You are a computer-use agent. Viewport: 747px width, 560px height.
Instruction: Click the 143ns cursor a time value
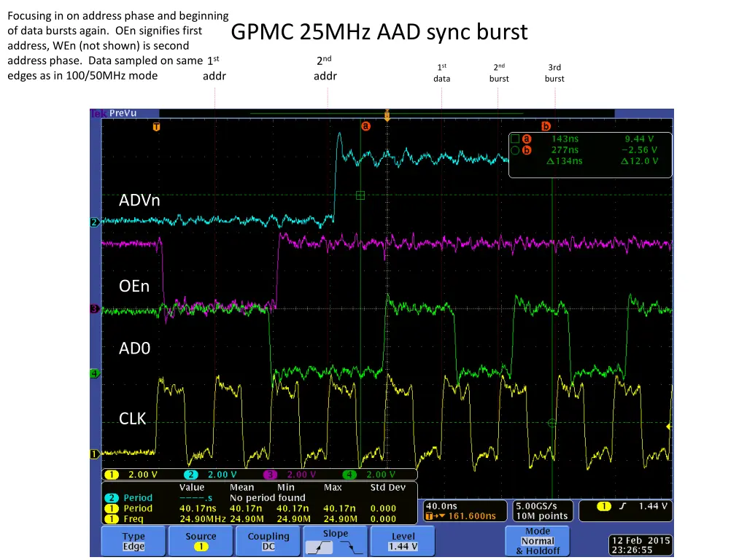[x=565, y=139]
